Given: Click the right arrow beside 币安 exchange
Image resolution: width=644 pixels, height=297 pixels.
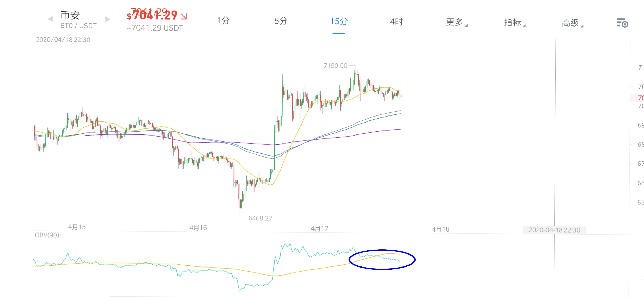Looking at the screenshot, I should 108,19.
